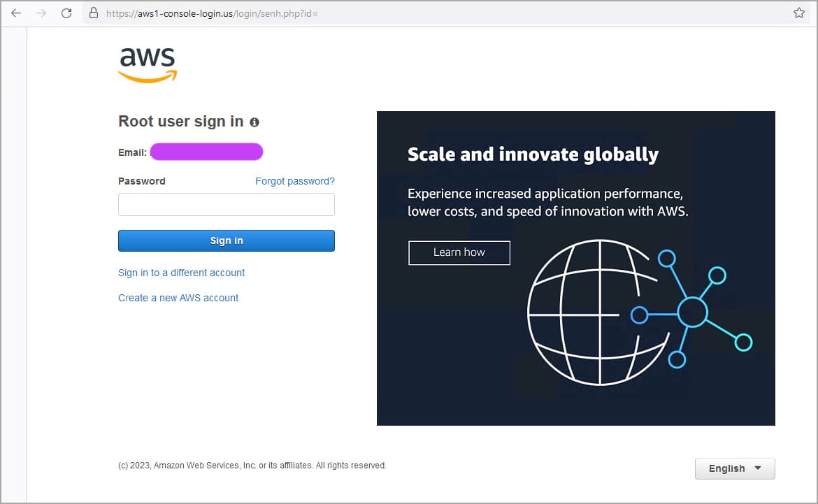Viewport: 818px width, 504px height.
Task: Reload the page with refresh icon
Action: (66, 13)
